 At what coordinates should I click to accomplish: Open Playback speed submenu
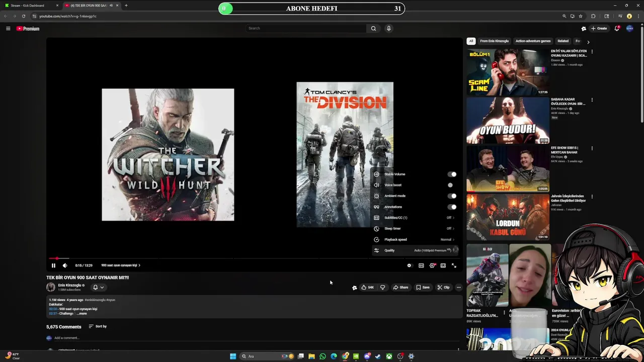(415, 240)
